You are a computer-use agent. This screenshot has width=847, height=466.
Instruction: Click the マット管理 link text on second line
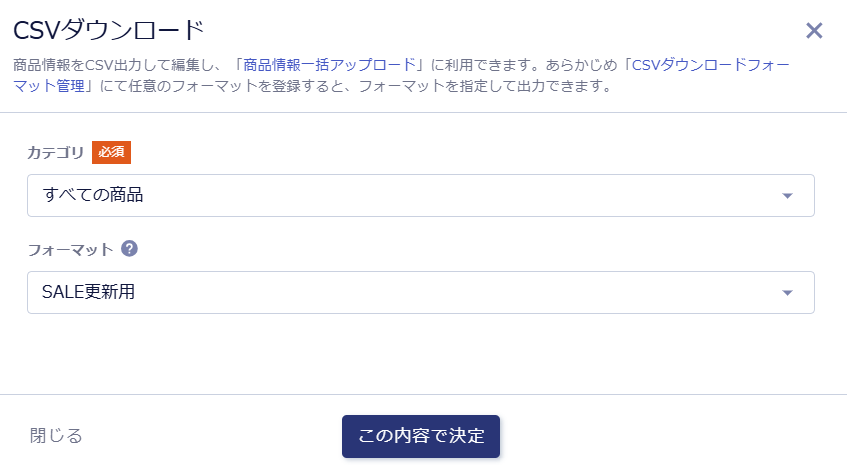pos(49,86)
